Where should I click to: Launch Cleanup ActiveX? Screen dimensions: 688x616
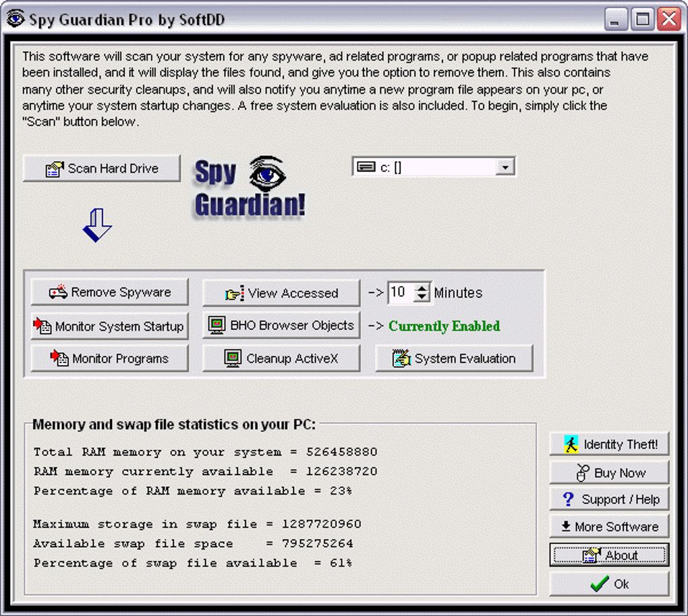click(x=281, y=358)
